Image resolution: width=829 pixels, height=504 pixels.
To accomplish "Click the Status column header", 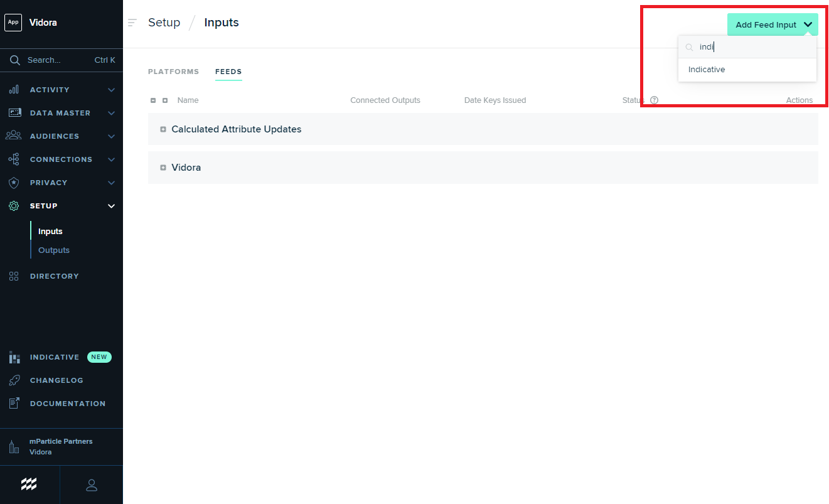I will click(x=633, y=100).
